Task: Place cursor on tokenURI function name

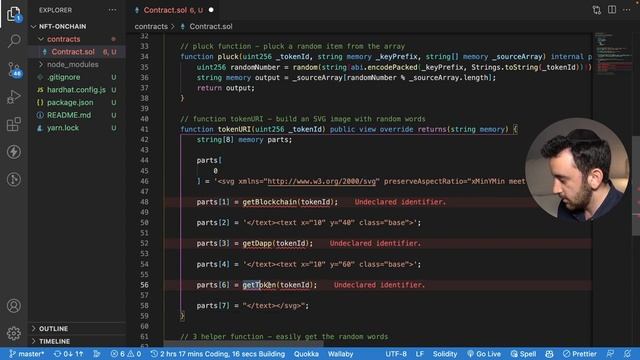Action: 234,129
